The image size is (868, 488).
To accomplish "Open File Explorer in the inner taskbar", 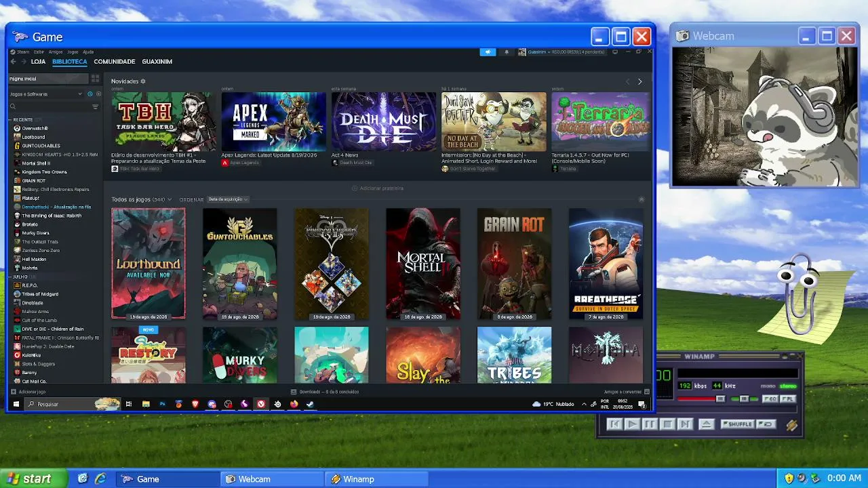I will click(146, 404).
